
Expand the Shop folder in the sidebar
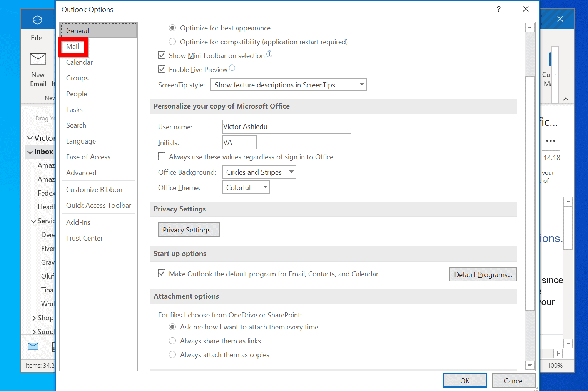(x=33, y=317)
